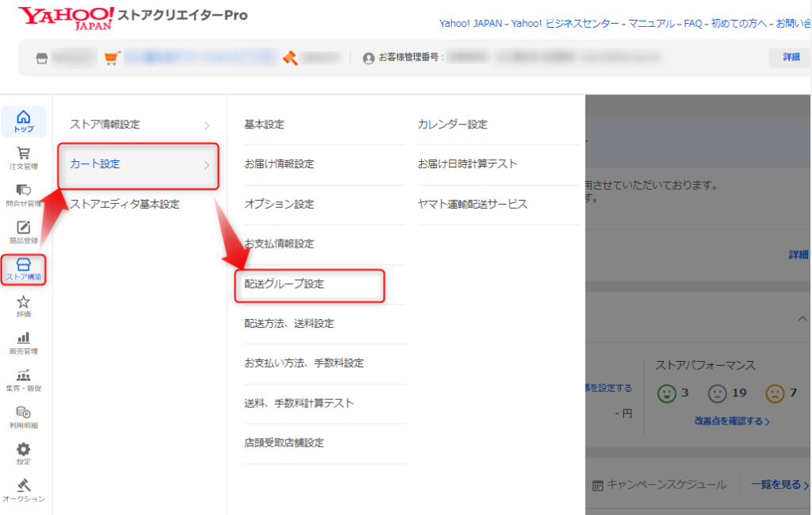Click 改善点を確認する link
Screen dimensions: 812x515
click(732, 421)
